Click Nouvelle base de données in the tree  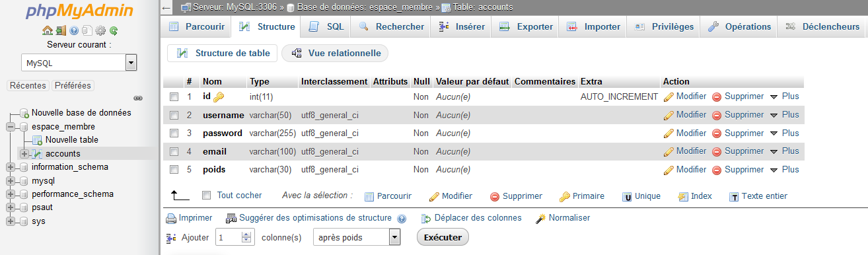81,113
